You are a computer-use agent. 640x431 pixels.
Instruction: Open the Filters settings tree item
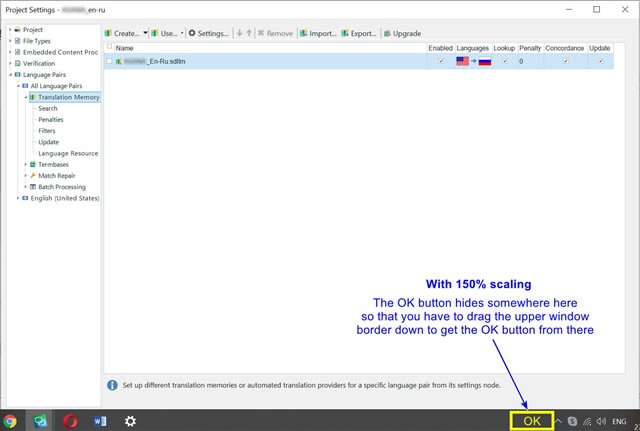pyautogui.click(x=47, y=131)
